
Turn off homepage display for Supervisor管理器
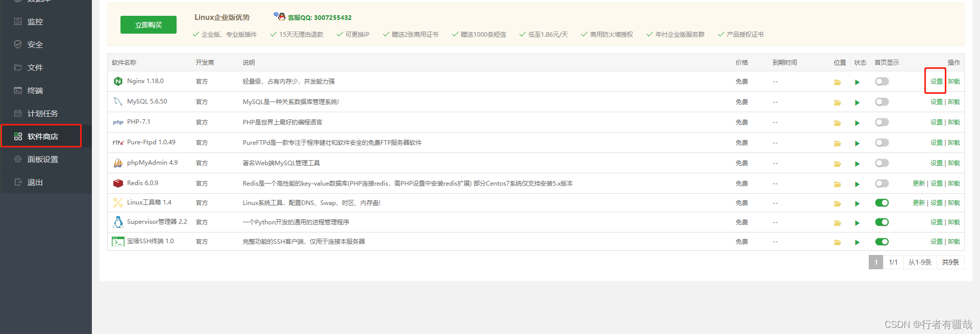[x=881, y=222]
